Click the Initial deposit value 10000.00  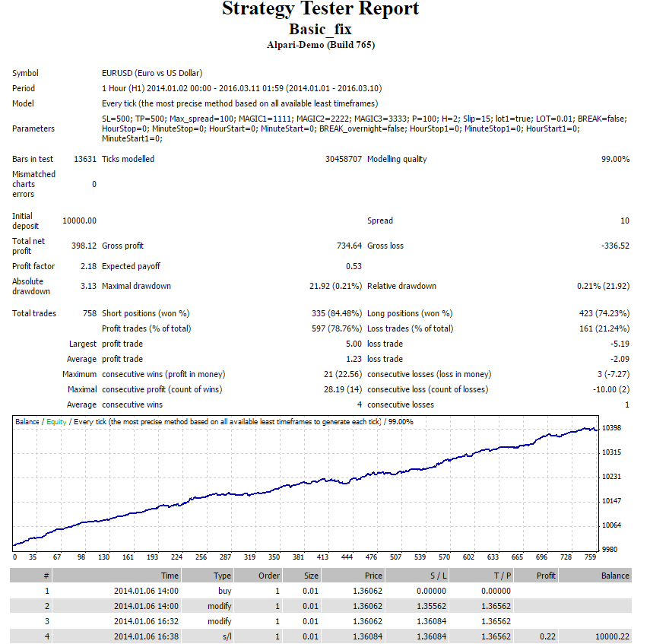[x=79, y=221]
